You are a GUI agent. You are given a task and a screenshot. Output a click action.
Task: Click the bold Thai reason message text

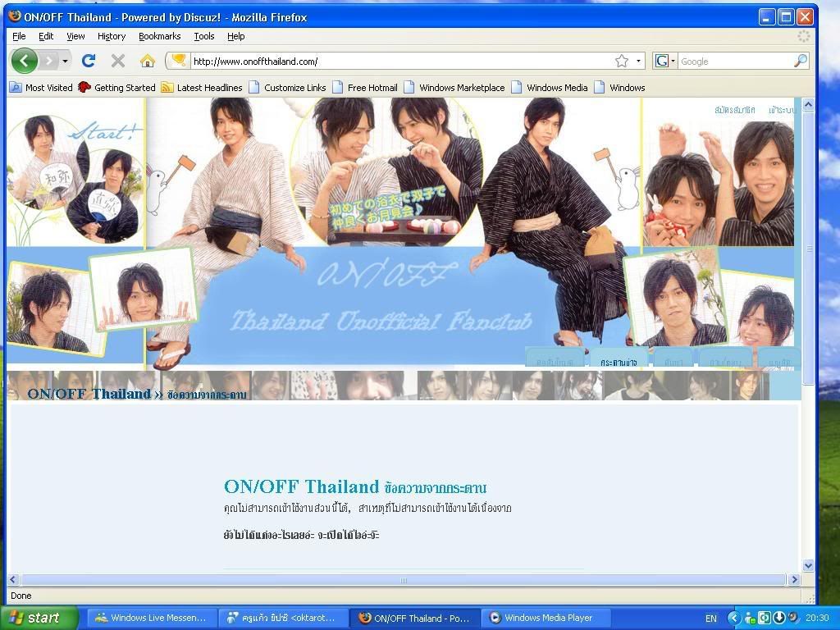(x=301, y=535)
